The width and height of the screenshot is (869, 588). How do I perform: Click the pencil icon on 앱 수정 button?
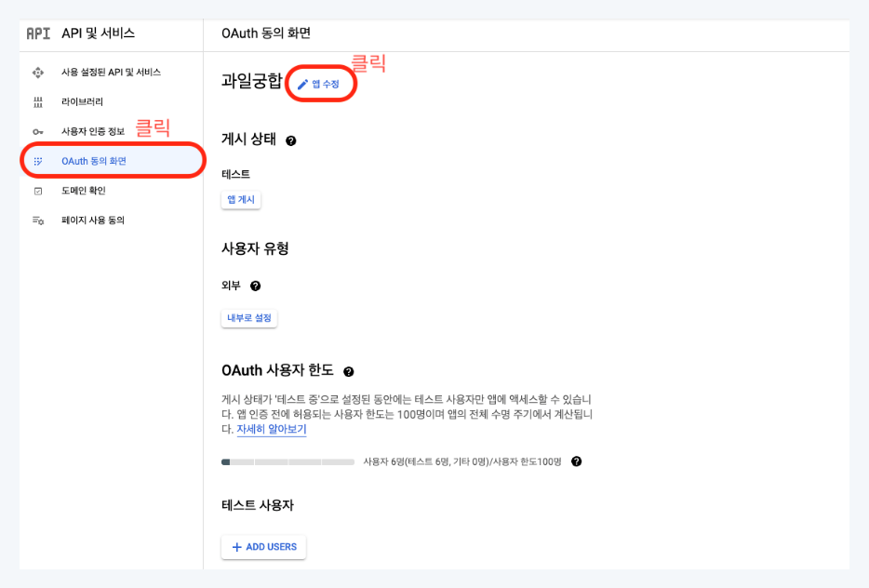302,84
